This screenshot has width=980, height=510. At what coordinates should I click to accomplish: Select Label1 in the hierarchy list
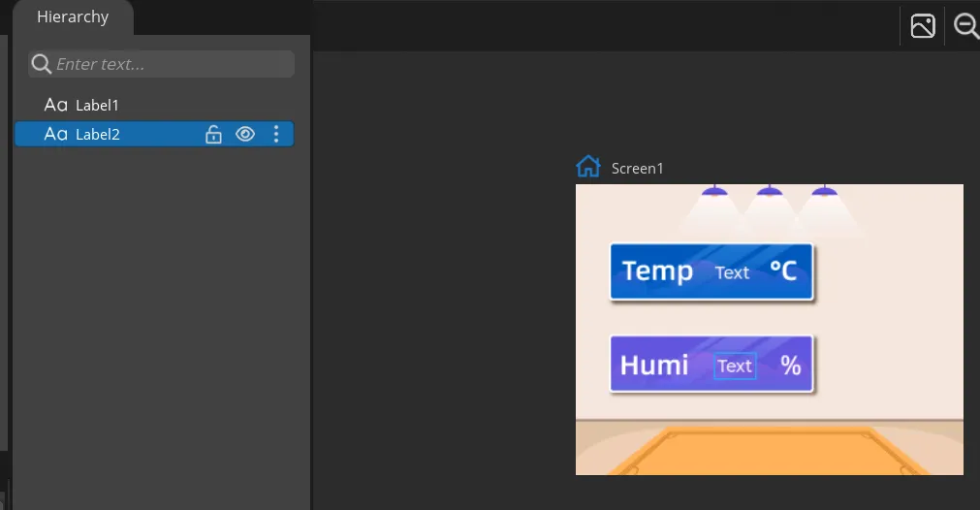click(x=97, y=105)
